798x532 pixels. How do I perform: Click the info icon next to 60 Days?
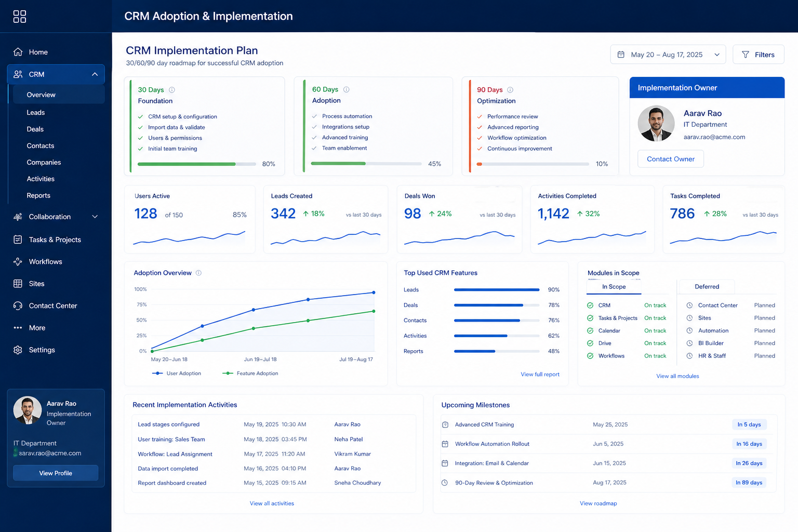point(347,89)
